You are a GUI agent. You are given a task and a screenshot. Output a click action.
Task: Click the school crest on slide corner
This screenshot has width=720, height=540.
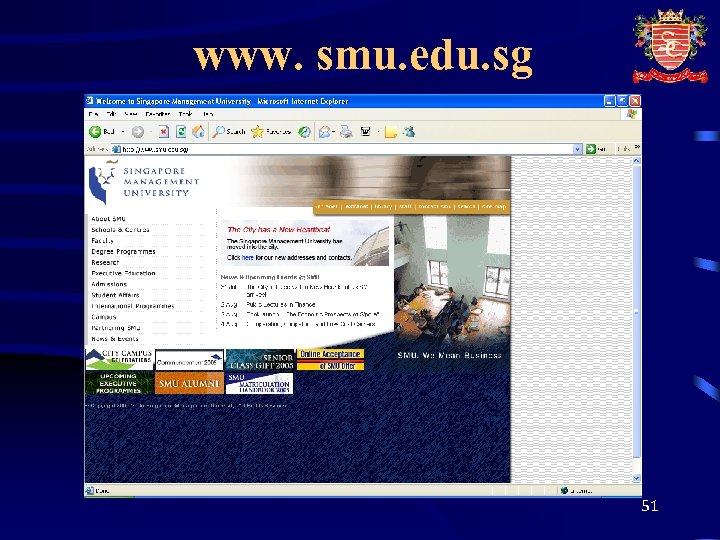670,46
